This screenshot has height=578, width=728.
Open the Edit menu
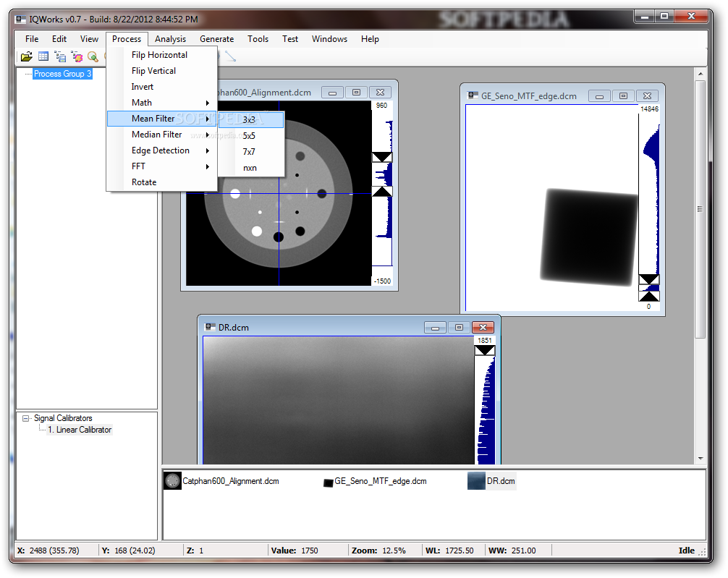pyautogui.click(x=59, y=39)
